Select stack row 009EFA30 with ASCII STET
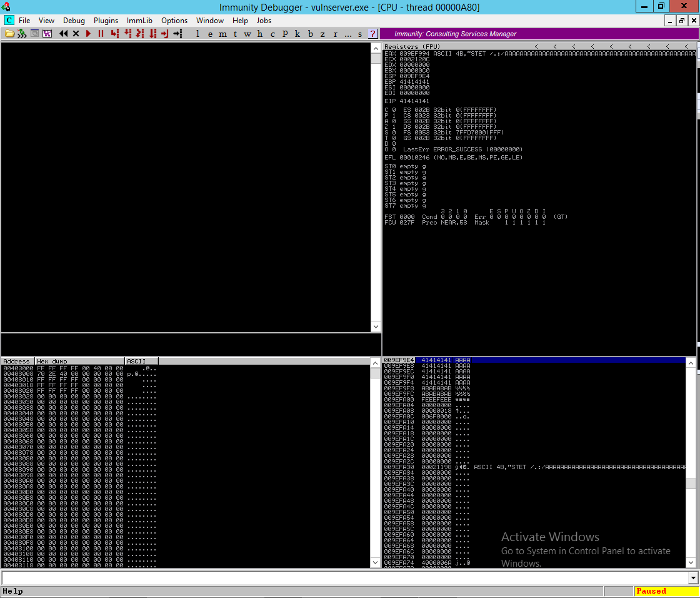 [x=534, y=467]
